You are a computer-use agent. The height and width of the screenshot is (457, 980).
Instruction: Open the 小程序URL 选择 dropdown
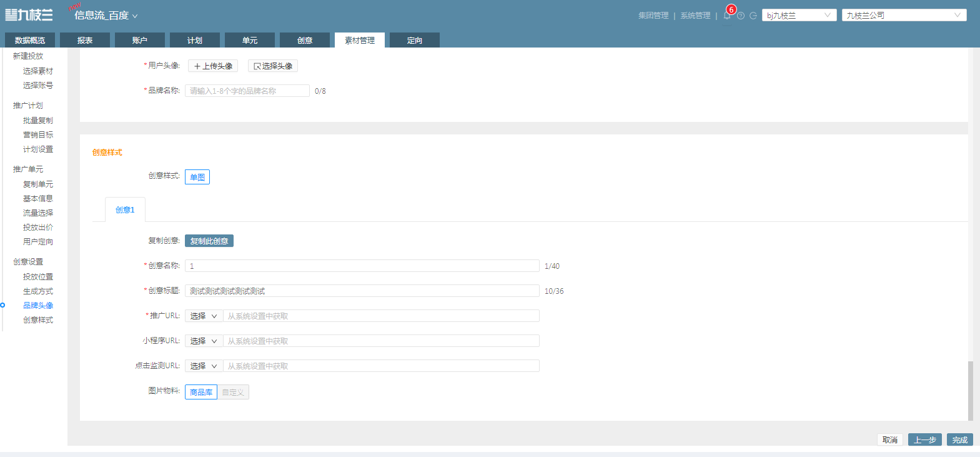[204, 341]
